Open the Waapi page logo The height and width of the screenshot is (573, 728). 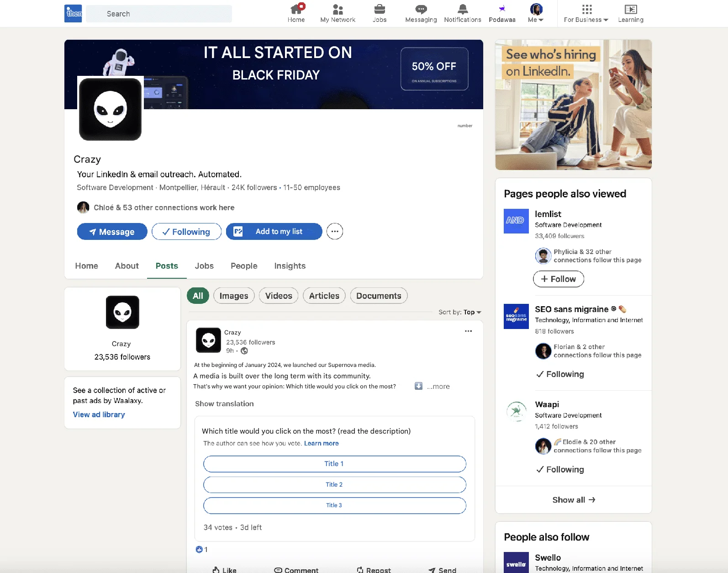tap(516, 411)
